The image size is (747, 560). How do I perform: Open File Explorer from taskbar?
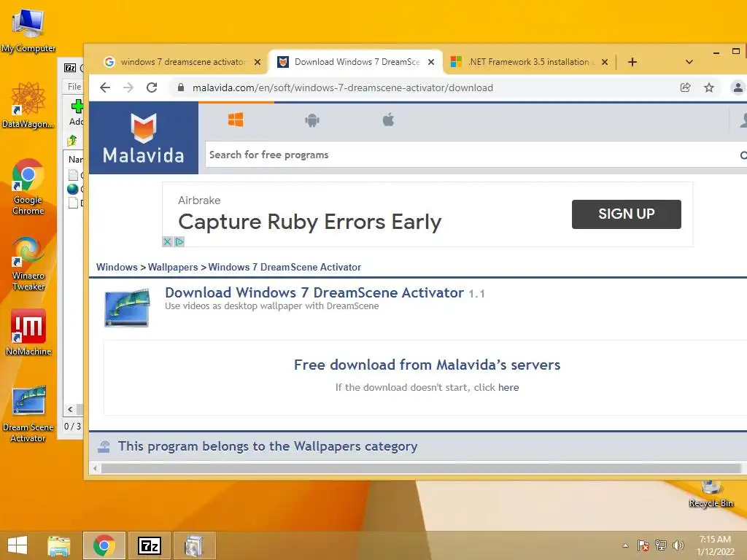coord(58,545)
